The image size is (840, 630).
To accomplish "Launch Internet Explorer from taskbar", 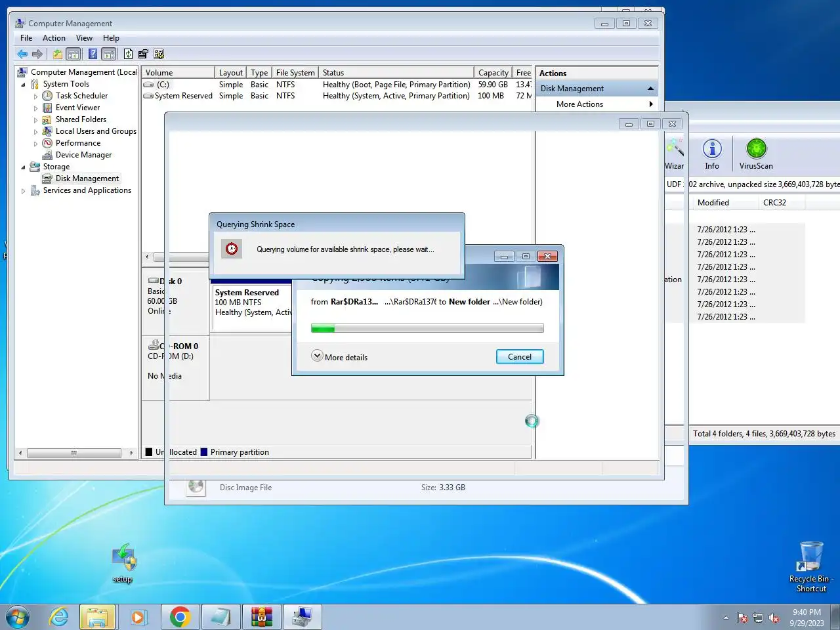I will point(59,617).
